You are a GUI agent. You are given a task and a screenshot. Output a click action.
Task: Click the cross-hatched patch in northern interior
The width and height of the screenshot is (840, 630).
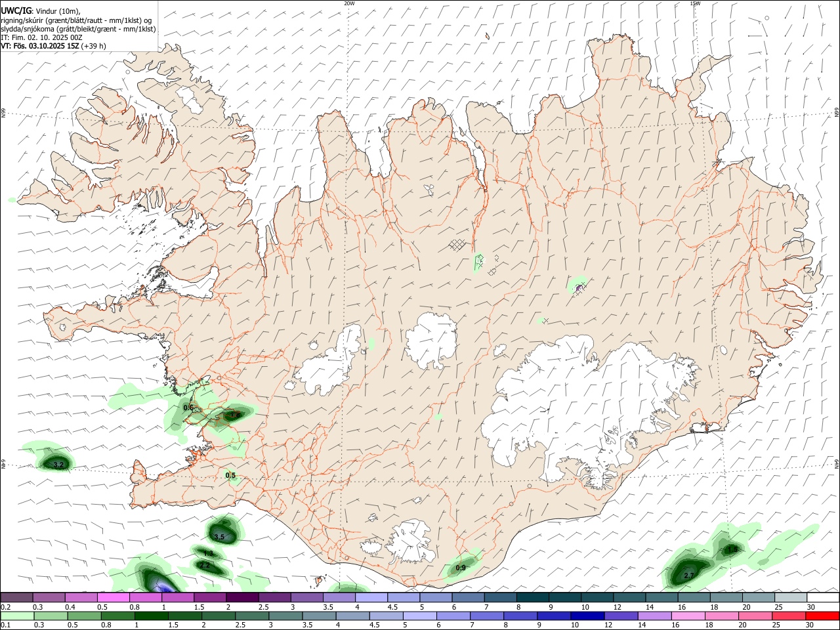(x=457, y=245)
